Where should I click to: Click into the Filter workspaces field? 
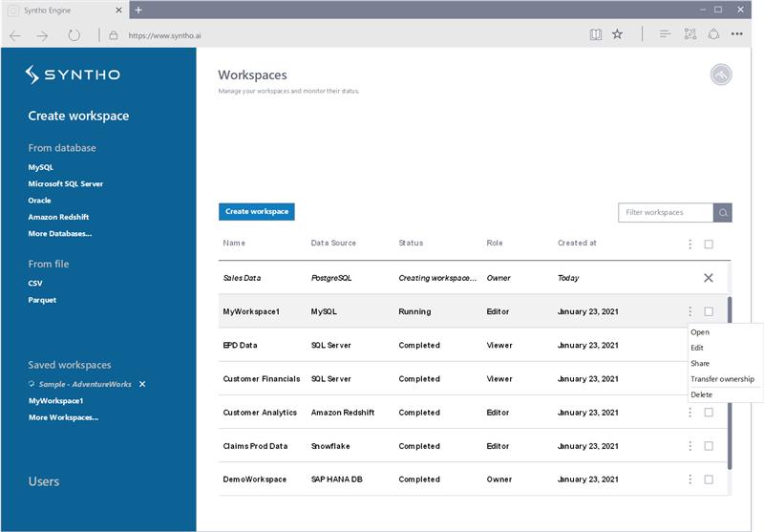pos(666,212)
